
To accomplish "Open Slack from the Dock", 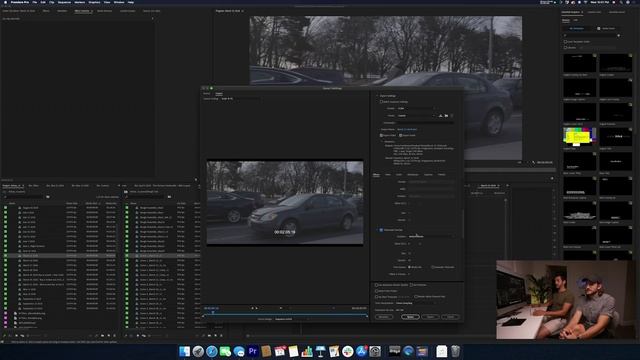I will pos(348,351).
